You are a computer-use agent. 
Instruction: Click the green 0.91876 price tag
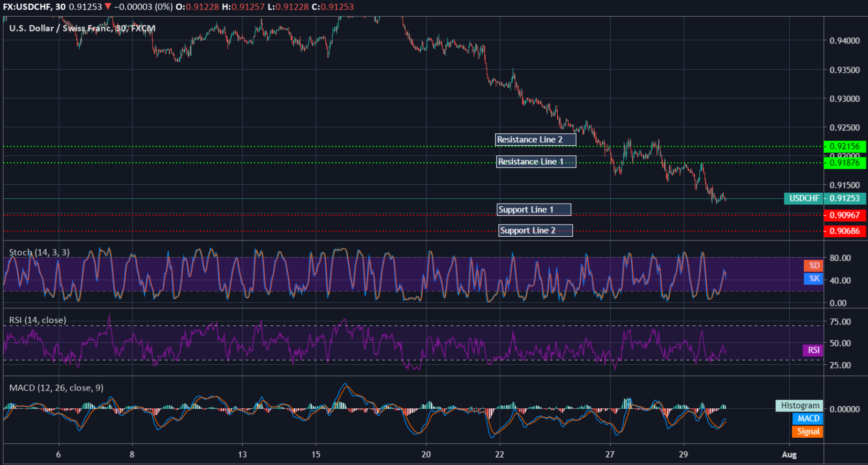click(x=844, y=163)
